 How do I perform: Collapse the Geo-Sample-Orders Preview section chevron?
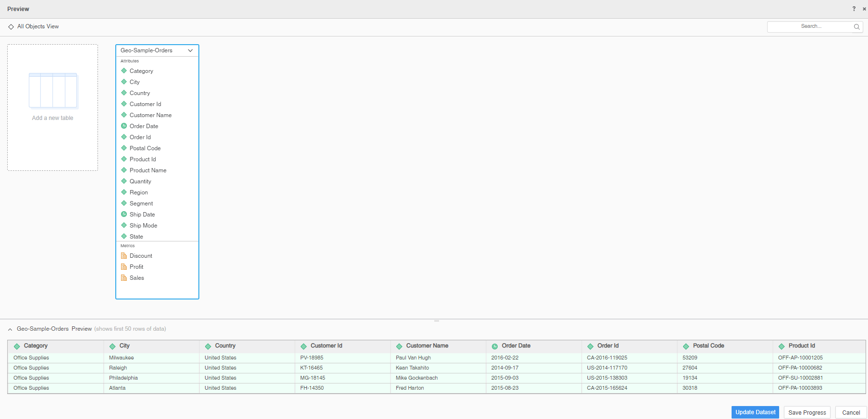[10, 329]
